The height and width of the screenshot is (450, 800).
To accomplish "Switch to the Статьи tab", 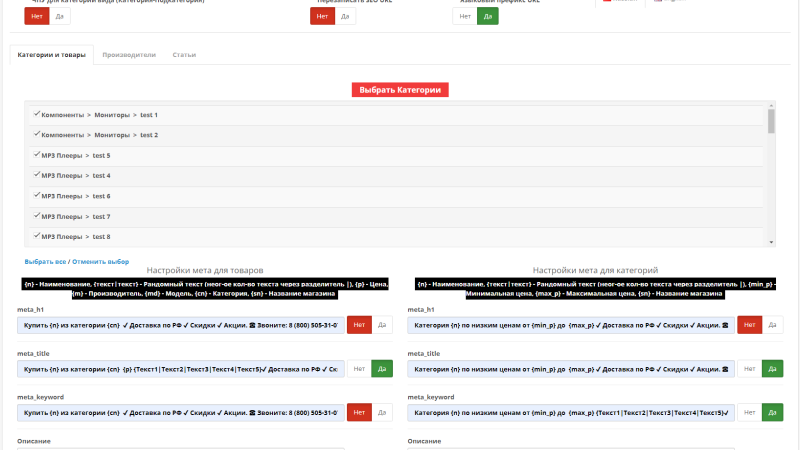I will point(184,55).
